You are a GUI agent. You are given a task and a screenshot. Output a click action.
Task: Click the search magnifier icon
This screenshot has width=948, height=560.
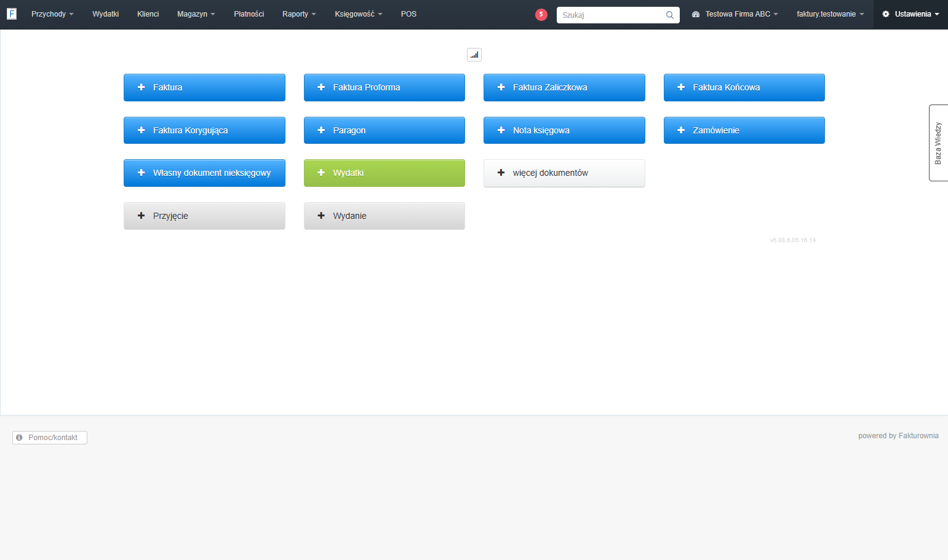(x=670, y=15)
